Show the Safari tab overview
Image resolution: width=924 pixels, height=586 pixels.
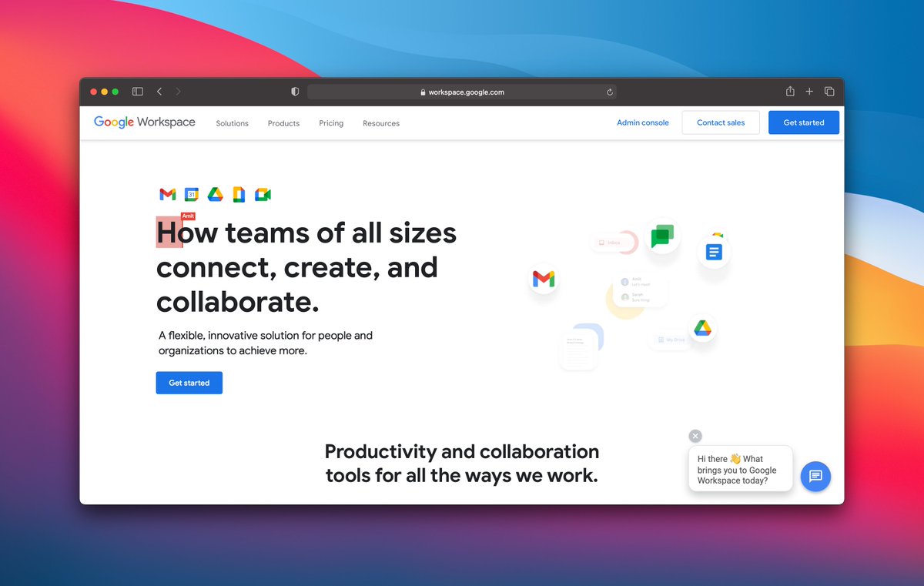[829, 92]
